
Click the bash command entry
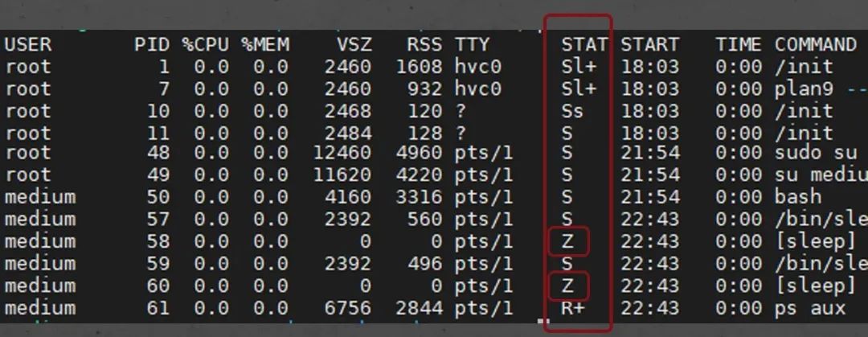pos(798,197)
